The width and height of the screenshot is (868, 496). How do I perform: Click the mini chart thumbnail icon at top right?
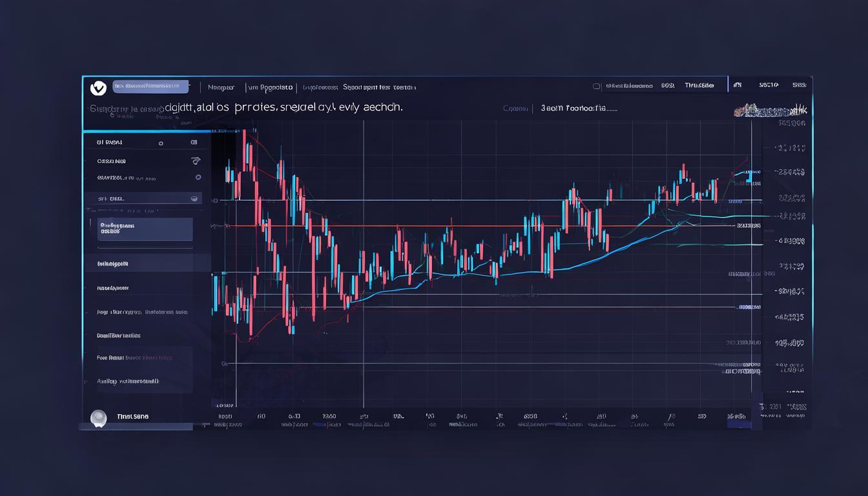click(770, 110)
